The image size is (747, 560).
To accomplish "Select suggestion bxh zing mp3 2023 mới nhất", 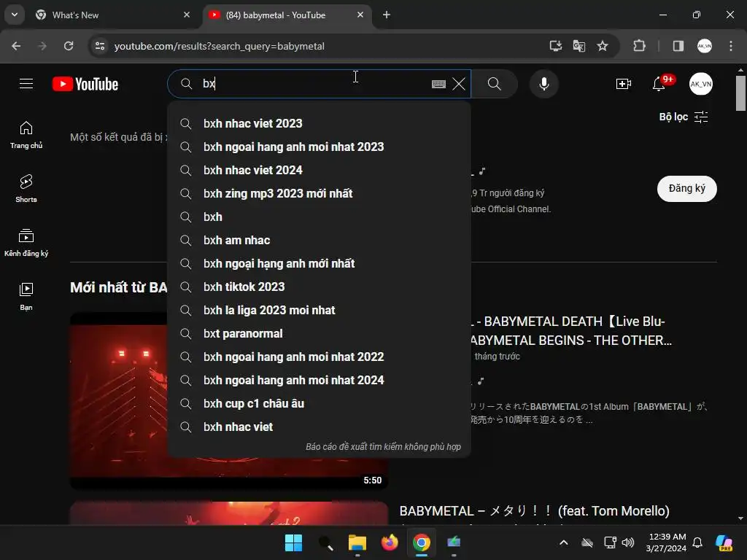I will [320, 193].
